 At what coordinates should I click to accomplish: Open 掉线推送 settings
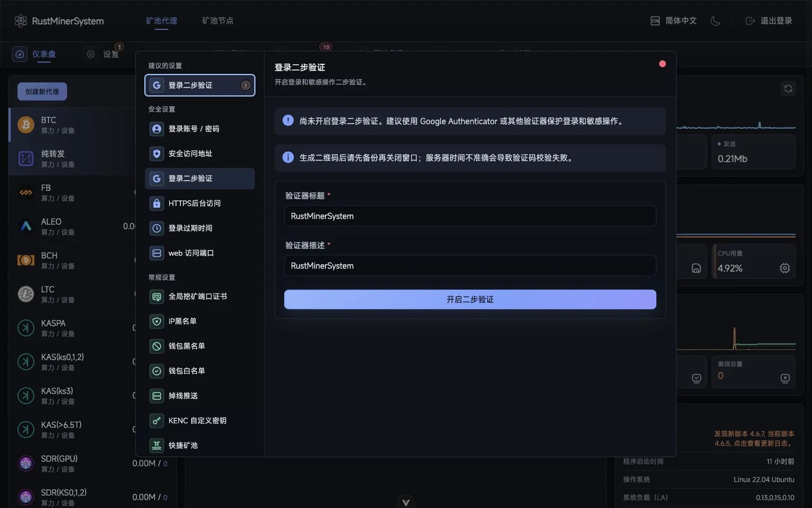pyautogui.click(x=200, y=396)
